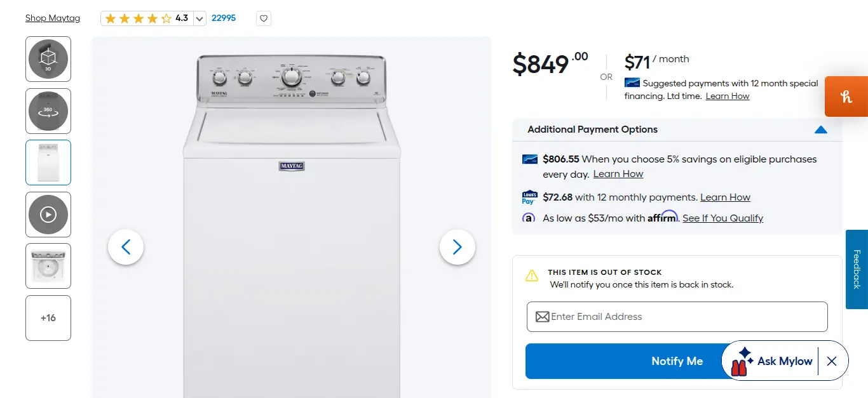Focus the Enter Email Address field
Screen dimensions: 868x398
click(x=677, y=317)
